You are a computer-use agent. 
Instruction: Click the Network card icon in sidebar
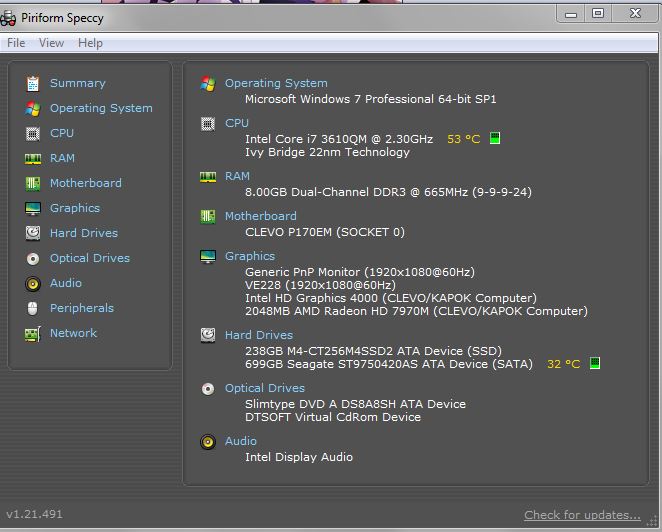(x=33, y=334)
